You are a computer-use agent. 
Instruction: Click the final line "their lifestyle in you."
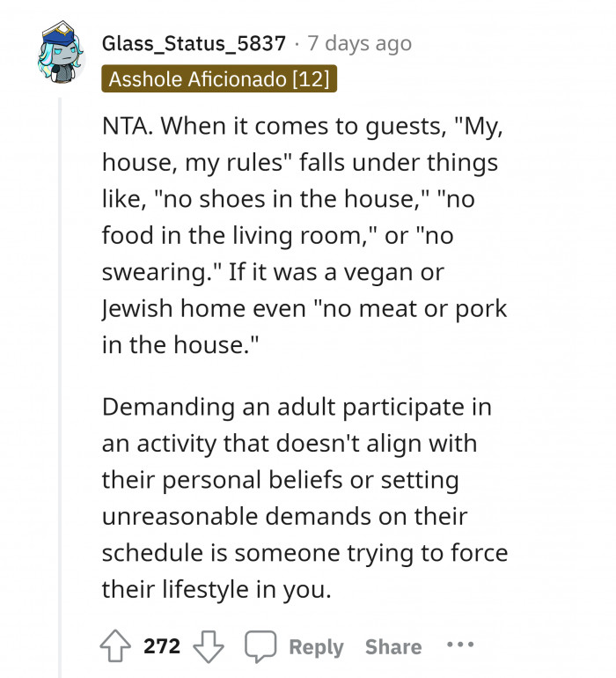click(216, 589)
